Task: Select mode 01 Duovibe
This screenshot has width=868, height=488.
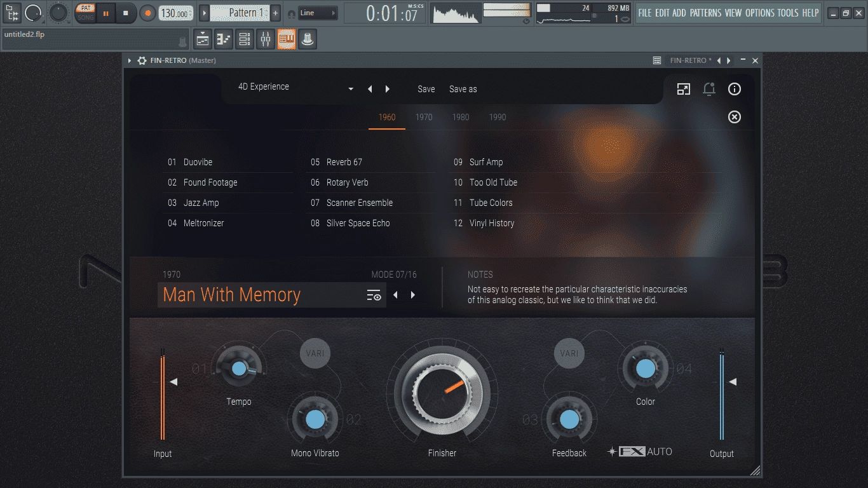Action: pos(228,162)
